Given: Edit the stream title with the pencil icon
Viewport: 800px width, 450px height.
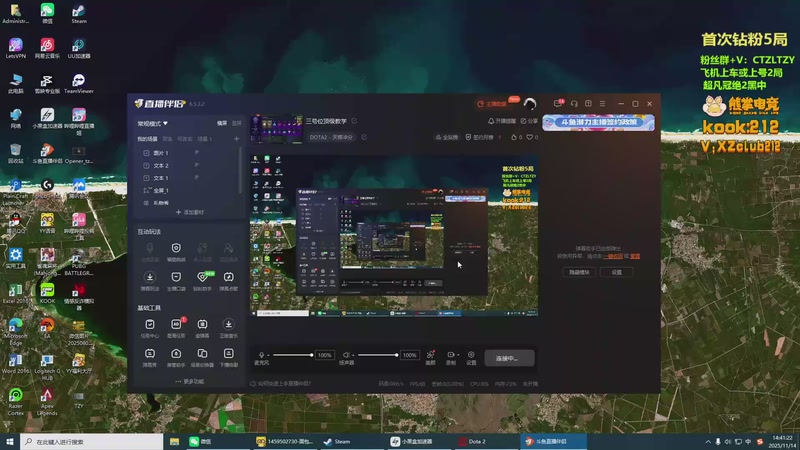Looking at the screenshot, I should click(x=354, y=121).
